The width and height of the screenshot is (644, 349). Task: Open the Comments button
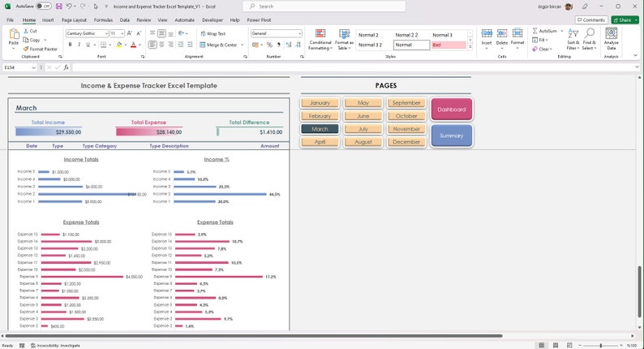point(591,19)
